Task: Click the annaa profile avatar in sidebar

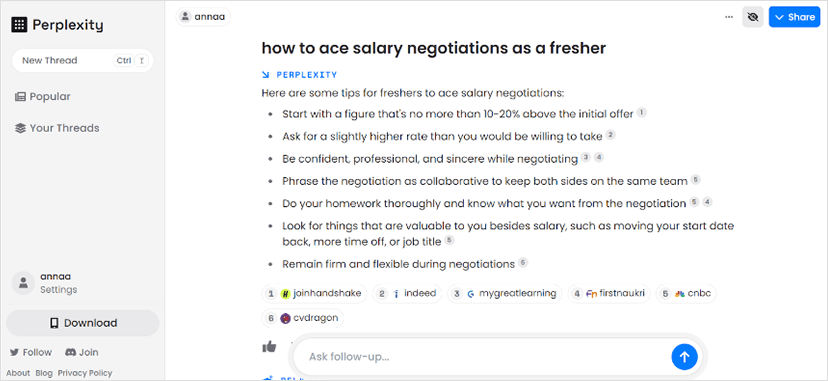Action: (x=23, y=283)
